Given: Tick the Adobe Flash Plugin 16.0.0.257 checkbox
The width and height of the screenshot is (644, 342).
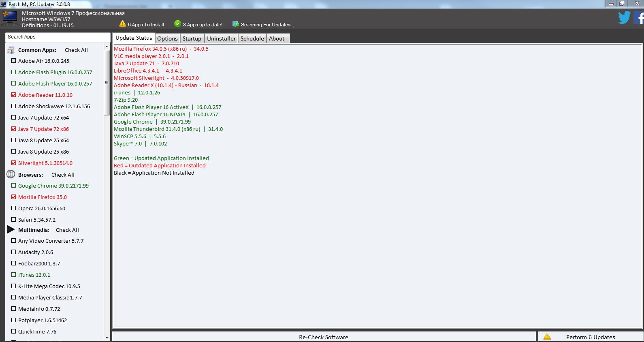Looking at the screenshot, I should click(14, 72).
